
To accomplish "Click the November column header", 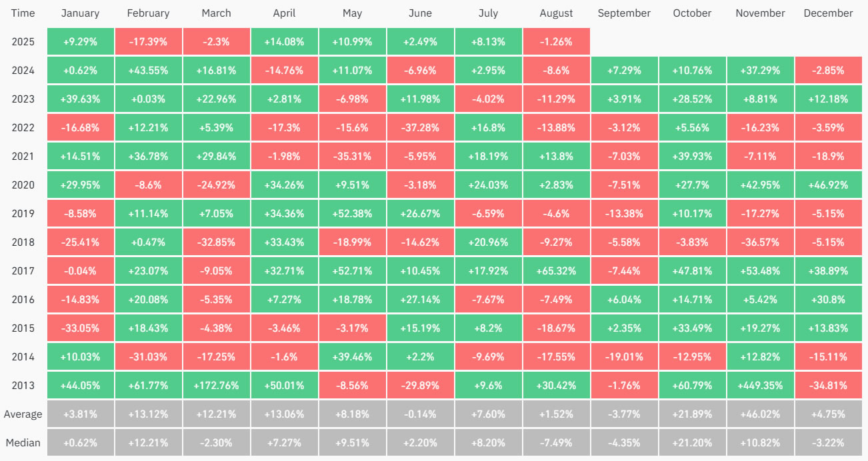I will click(x=760, y=13).
